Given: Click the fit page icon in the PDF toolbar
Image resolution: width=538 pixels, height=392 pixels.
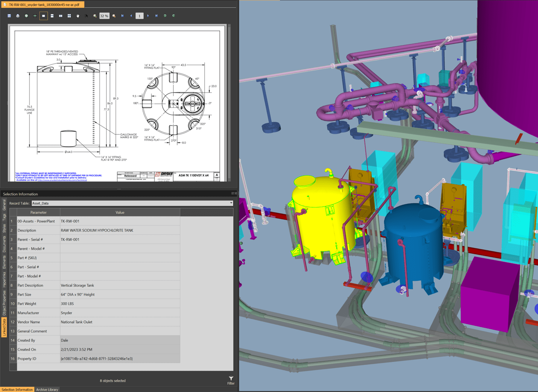Looking at the screenshot, I should [x=26, y=16].
